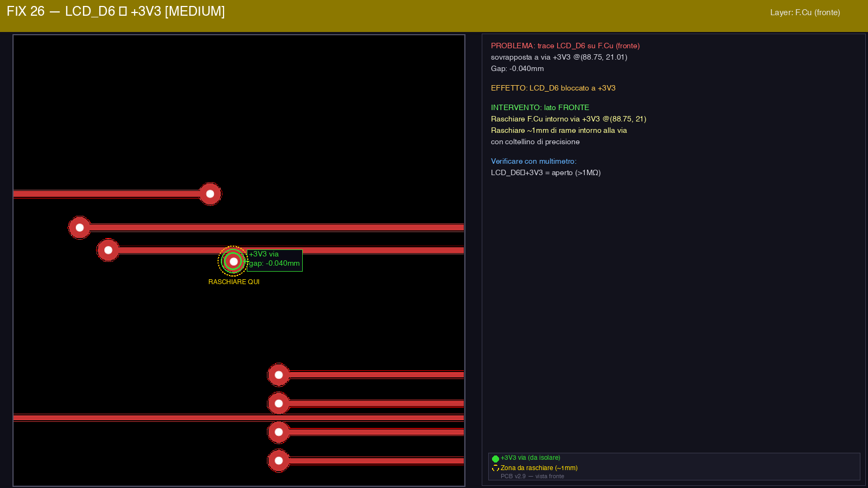Image resolution: width=868 pixels, height=488 pixels.
Task: Click third via in lower-right via stack
Action: 278,432
